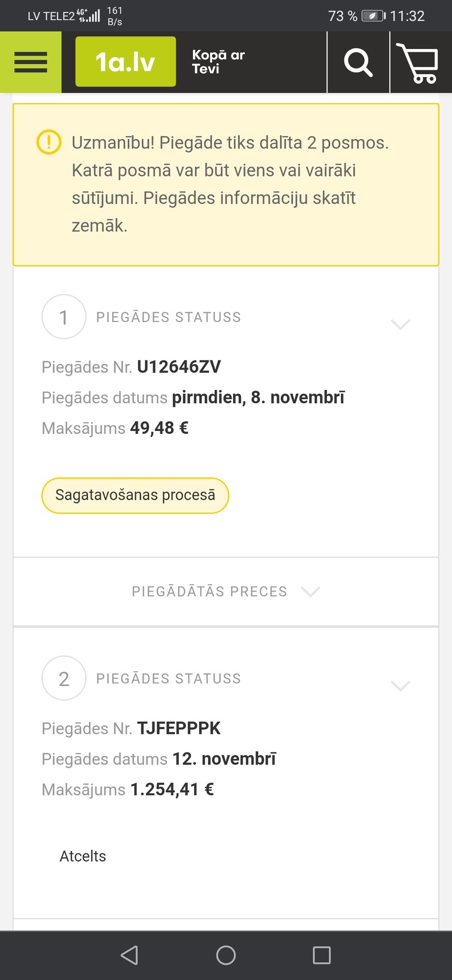This screenshot has height=980, width=452.
Task: Tap delivery number TJFEPPPK
Action: coord(179,728)
